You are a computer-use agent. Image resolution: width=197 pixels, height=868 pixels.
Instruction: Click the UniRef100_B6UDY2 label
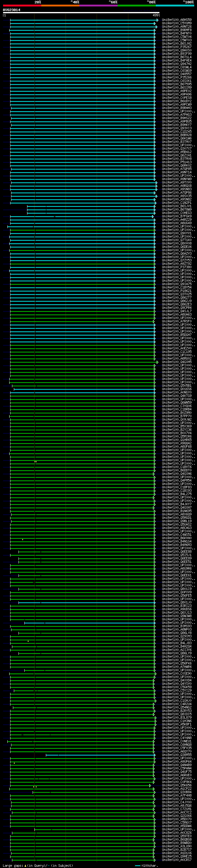[x=177, y=101]
